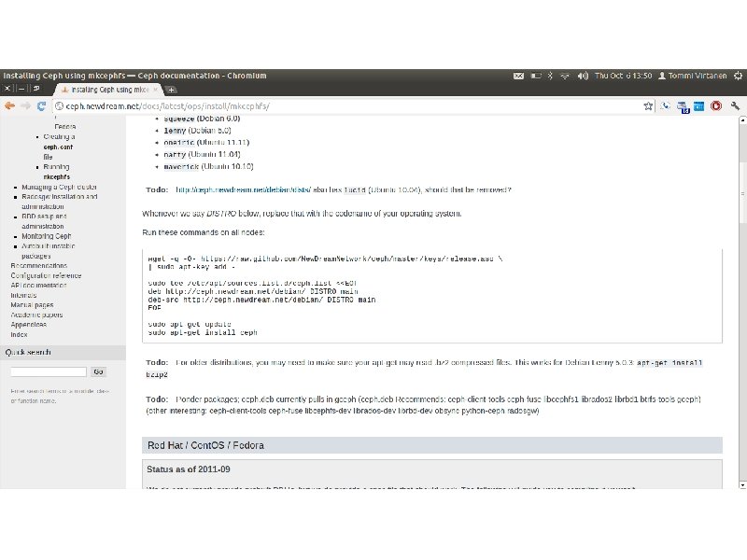
Task: Click the address bar URL field
Action: point(353,105)
